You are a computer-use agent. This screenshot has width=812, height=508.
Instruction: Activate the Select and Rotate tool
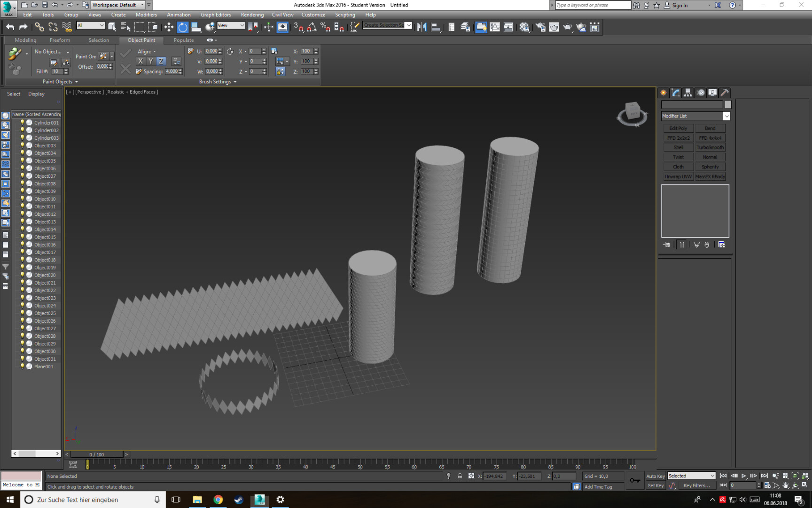tap(183, 27)
